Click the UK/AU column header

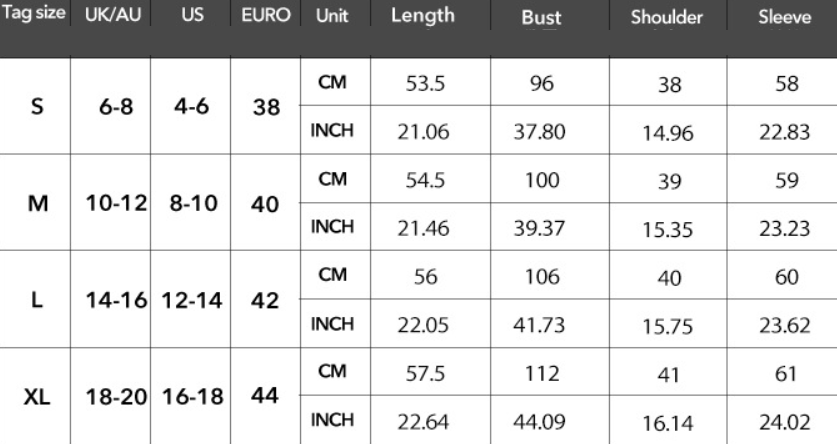110,16
